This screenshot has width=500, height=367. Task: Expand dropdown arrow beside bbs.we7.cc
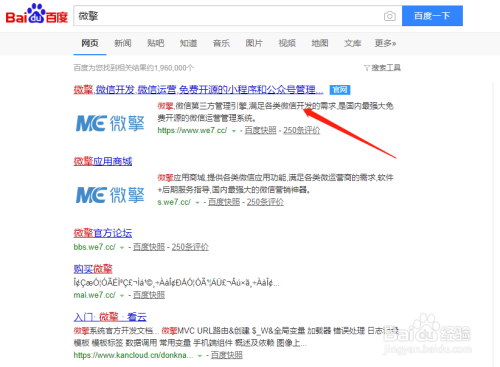click(x=122, y=248)
